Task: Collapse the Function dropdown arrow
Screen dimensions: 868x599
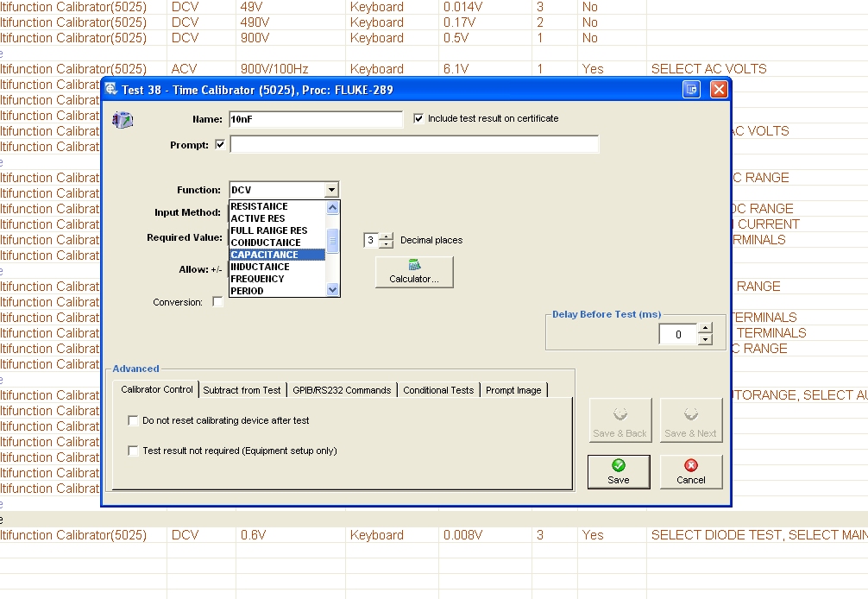Action: (x=331, y=190)
